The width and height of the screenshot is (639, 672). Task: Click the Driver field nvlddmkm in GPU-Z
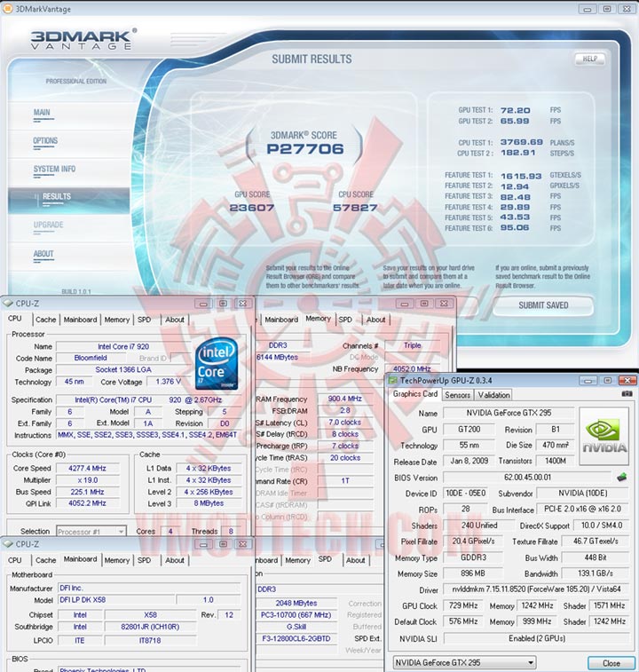tap(536, 589)
